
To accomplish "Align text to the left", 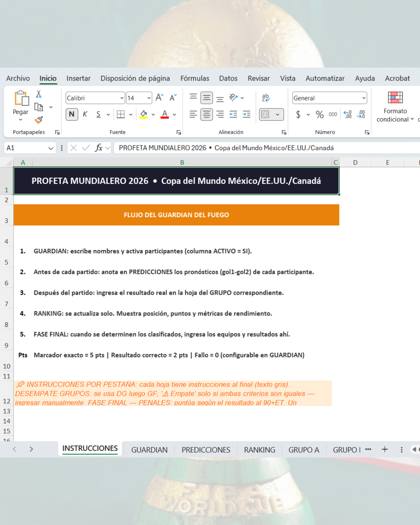I will point(193,114).
